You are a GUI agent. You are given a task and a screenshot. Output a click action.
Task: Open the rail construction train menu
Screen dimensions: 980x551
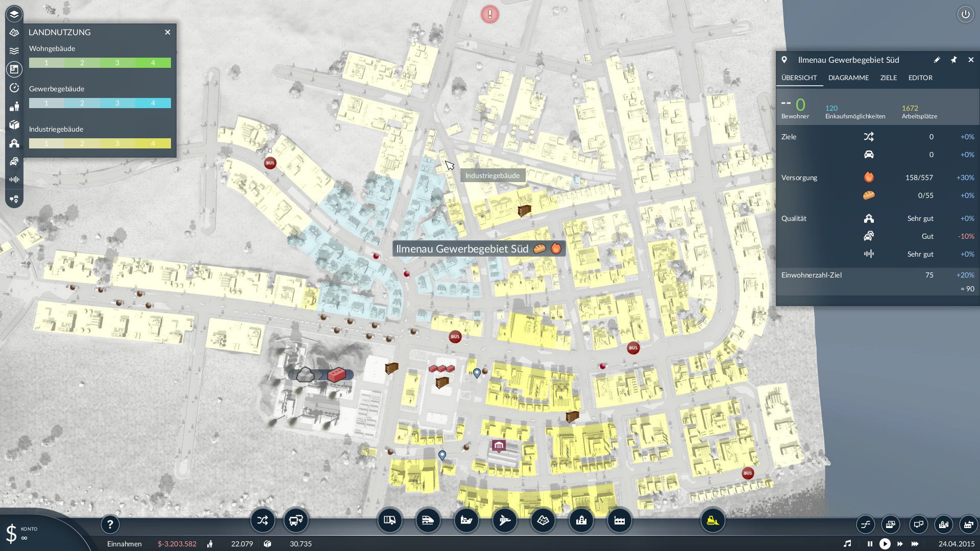tap(428, 521)
